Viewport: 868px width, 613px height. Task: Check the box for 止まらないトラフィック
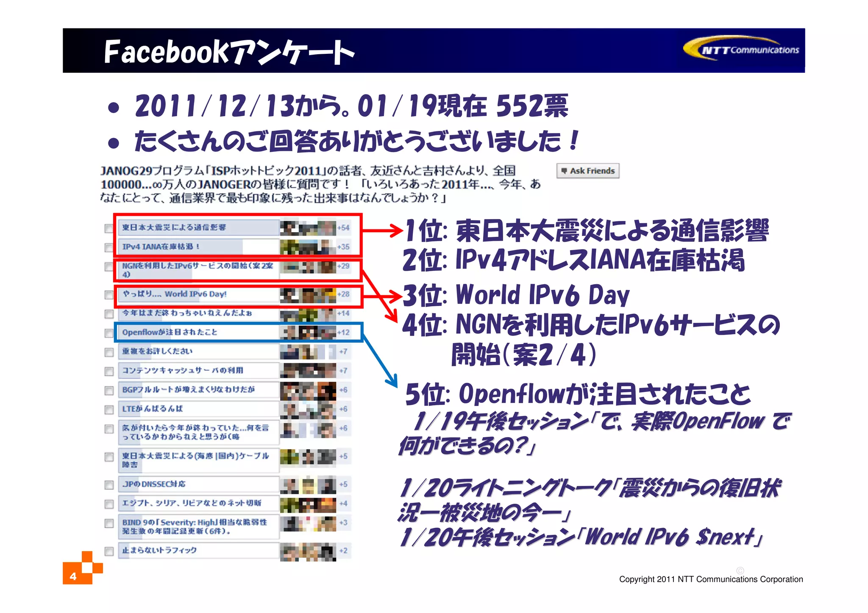click(x=109, y=551)
